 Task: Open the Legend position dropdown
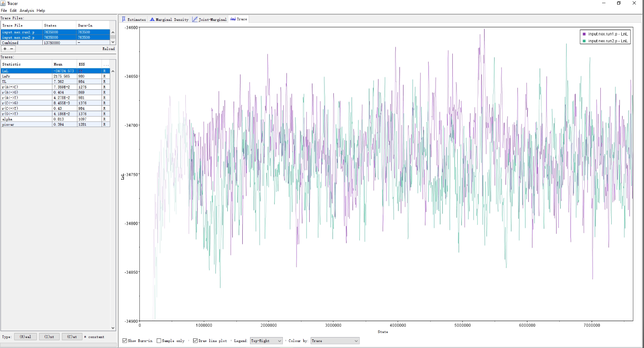[x=266, y=340]
